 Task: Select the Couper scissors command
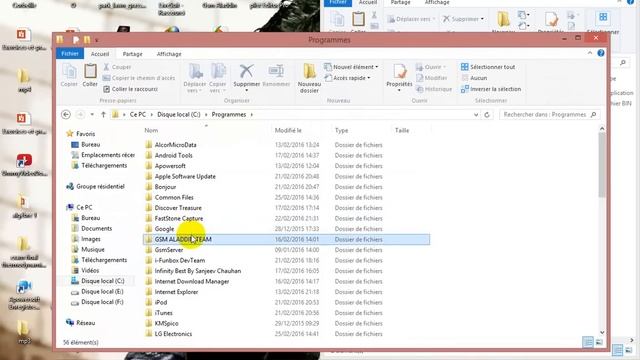tap(117, 67)
